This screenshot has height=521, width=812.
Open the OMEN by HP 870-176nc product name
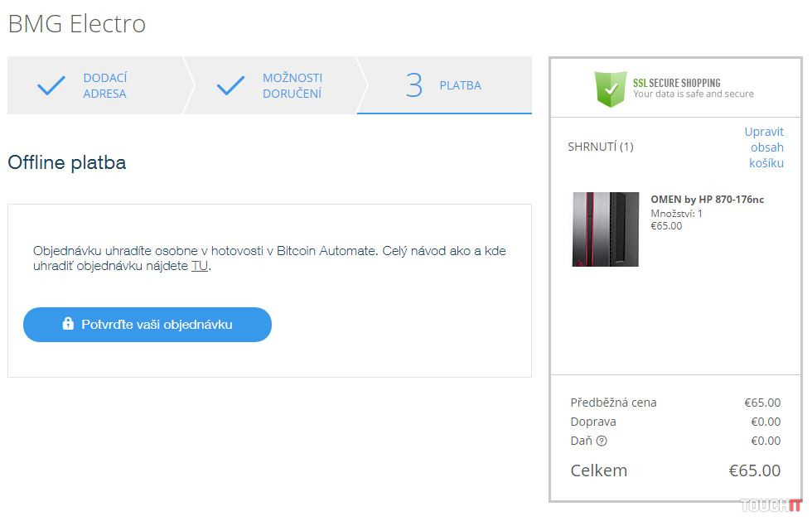[707, 200]
